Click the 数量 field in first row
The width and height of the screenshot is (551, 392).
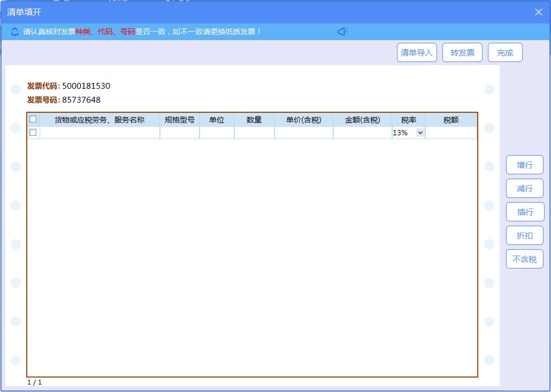[254, 133]
